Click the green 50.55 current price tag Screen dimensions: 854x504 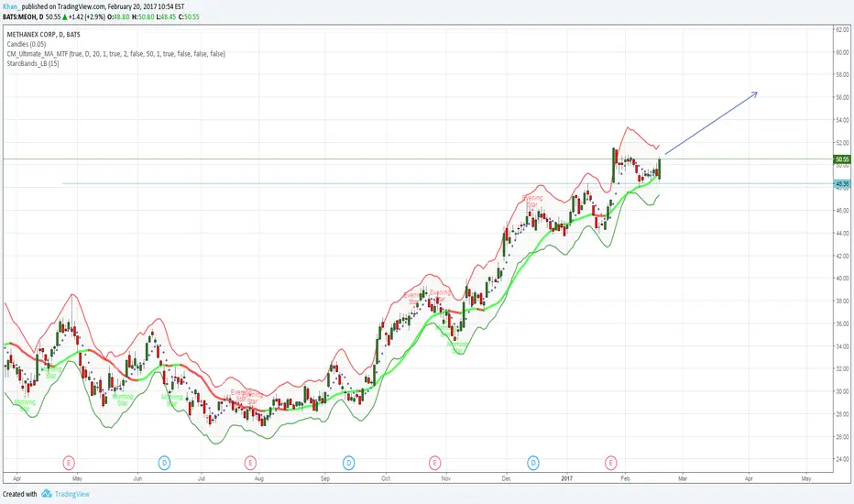pyautogui.click(x=842, y=159)
